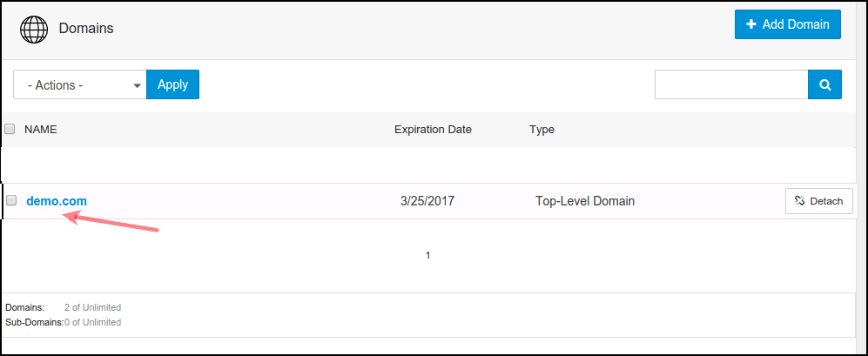Click the globe icon beside Domains
Image resolution: width=868 pixels, height=356 pixels.
click(x=34, y=29)
